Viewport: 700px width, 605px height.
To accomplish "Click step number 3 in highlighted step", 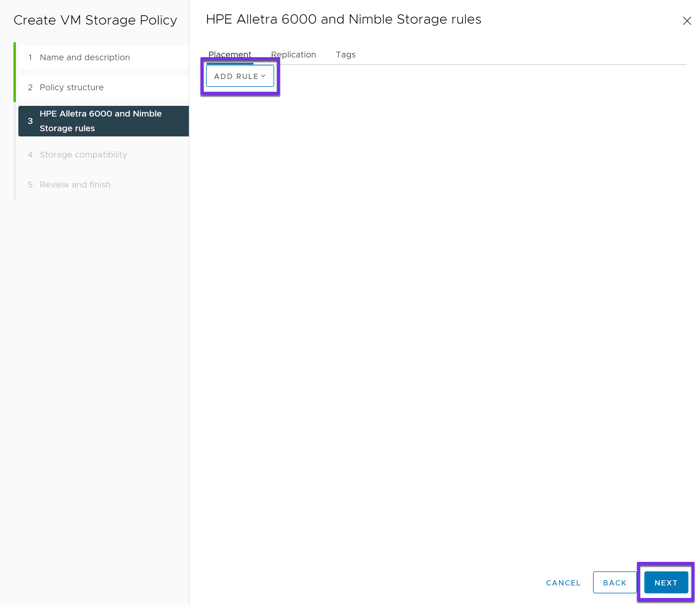I will [30, 121].
